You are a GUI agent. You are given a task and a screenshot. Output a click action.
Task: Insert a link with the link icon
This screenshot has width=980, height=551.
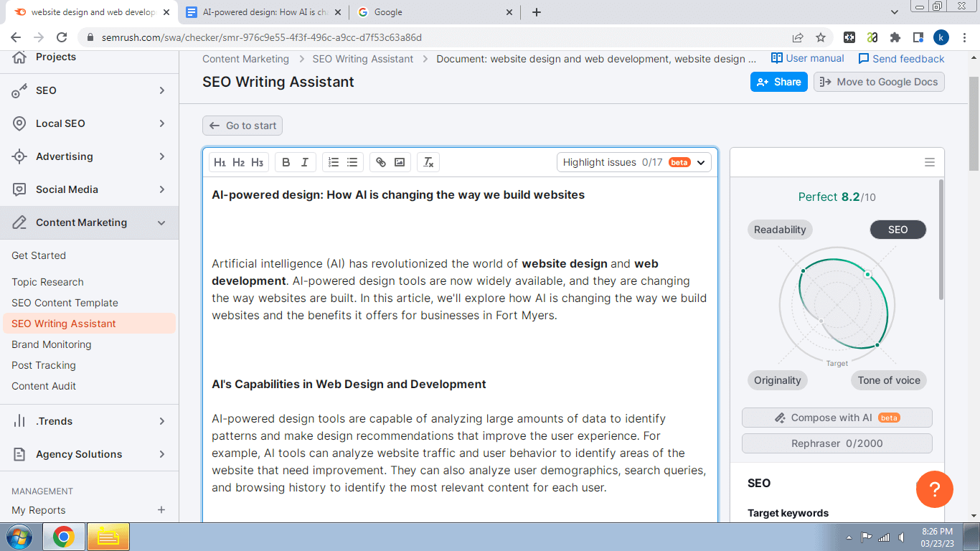pyautogui.click(x=381, y=162)
